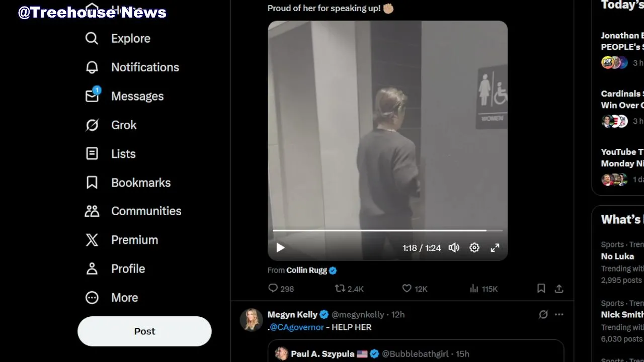644x362 pixels.
Task: Expand video to fullscreen
Action: [x=495, y=247]
